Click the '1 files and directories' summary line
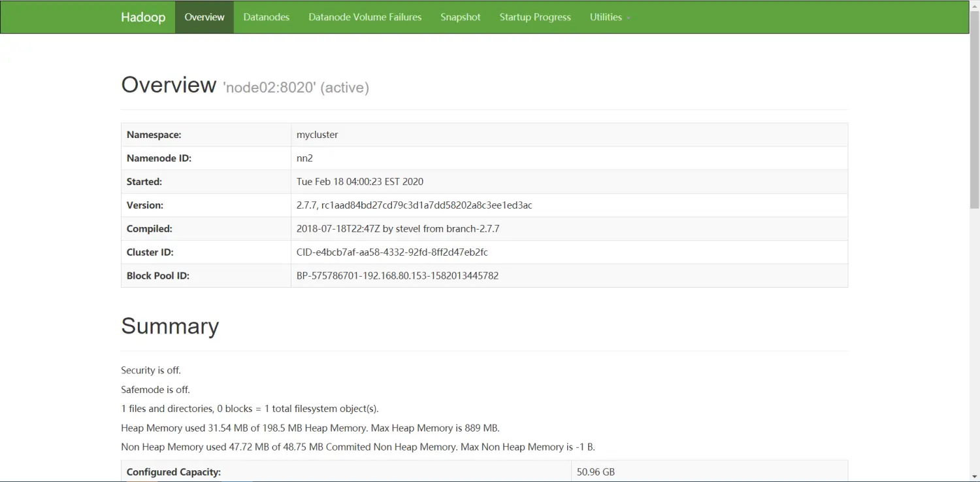980x482 pixels. pos(250,409)
